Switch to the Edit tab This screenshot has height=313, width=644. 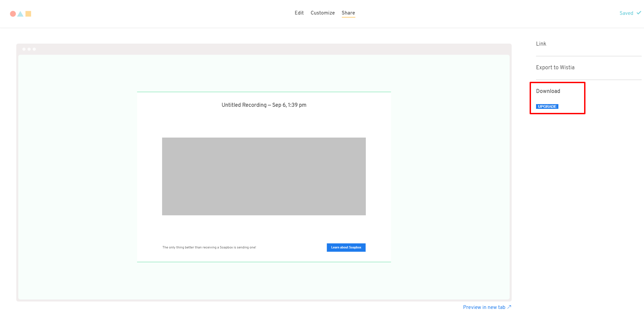[299, 13]
